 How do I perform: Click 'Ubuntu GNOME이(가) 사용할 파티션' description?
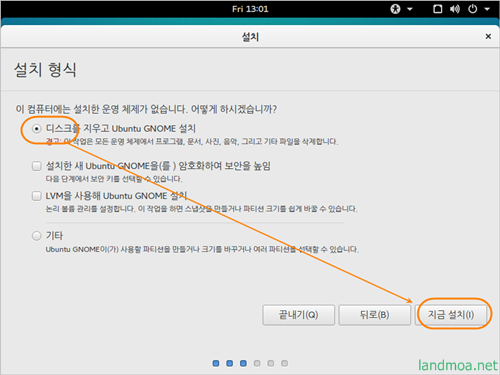coord(202,249)
